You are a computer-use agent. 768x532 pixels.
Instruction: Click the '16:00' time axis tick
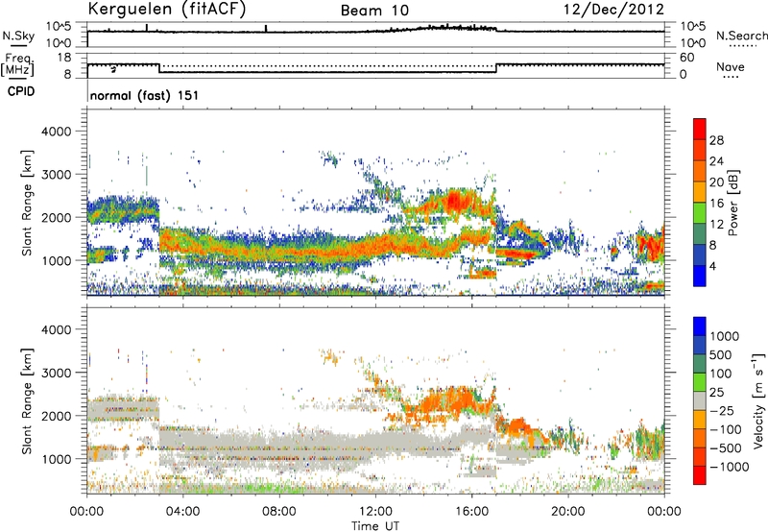[471, 512]
